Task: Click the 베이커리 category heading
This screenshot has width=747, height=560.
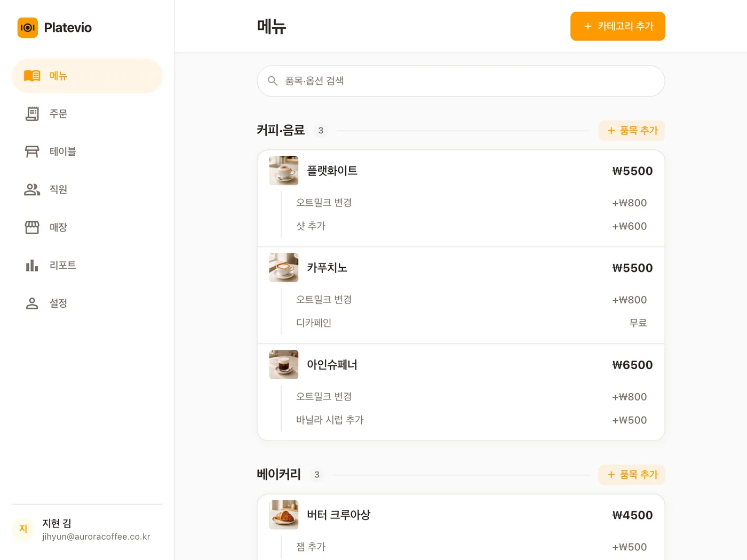Action: [x=279, y=474]
